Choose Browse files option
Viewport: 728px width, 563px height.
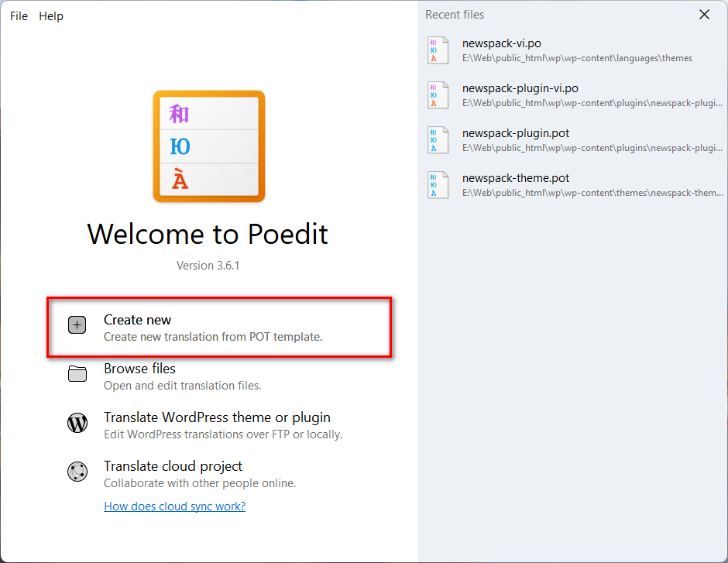point(219,376)
